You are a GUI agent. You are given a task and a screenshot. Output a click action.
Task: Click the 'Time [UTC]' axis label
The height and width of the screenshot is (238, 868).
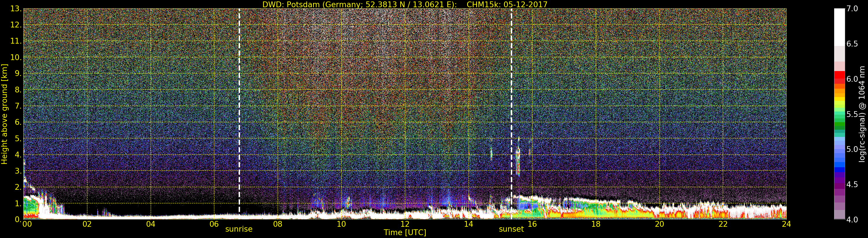tap(405, 233)
